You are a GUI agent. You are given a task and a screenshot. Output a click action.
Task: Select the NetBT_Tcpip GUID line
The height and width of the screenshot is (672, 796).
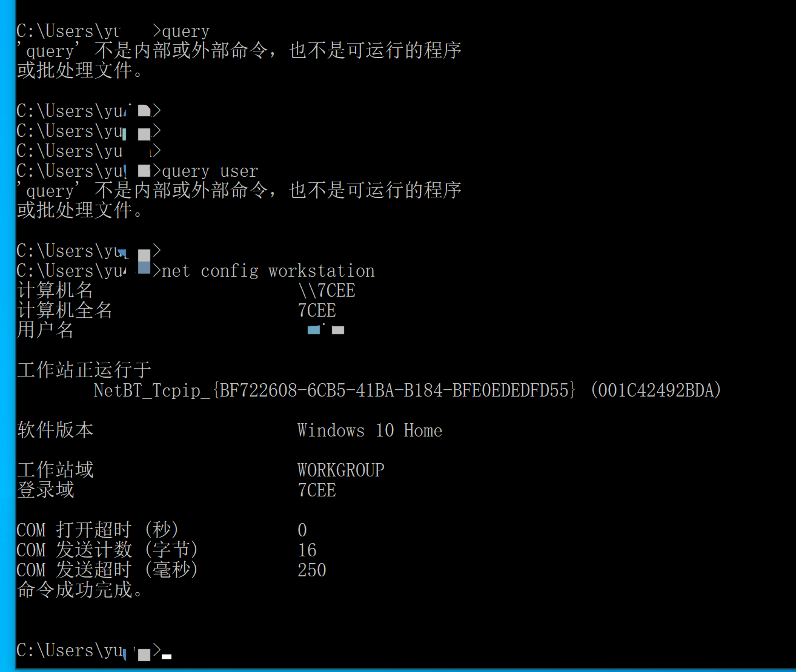[x=334, y=390]
